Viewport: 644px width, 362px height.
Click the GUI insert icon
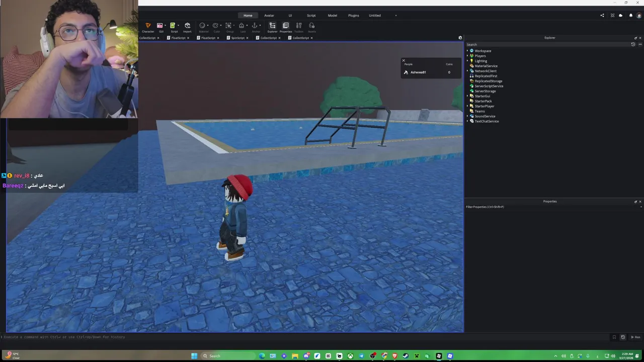[x=159, y=26]
